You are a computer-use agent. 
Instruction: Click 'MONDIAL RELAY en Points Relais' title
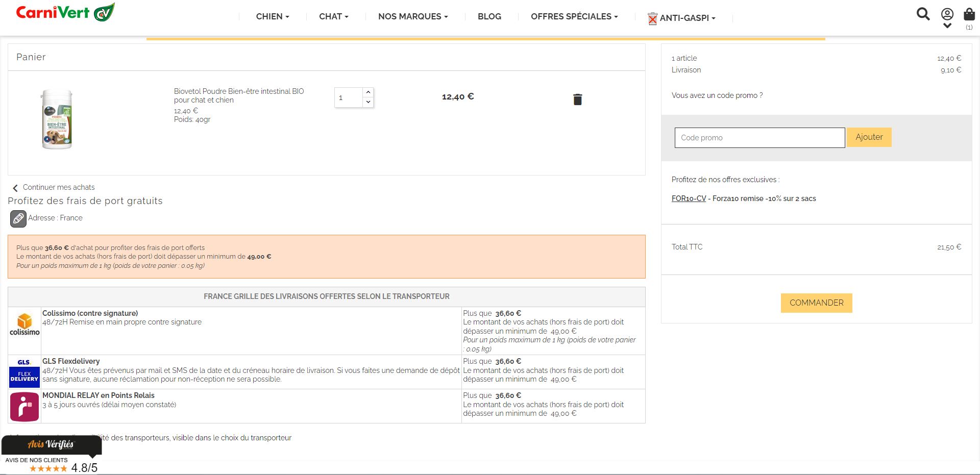click(x=99, y=395)
